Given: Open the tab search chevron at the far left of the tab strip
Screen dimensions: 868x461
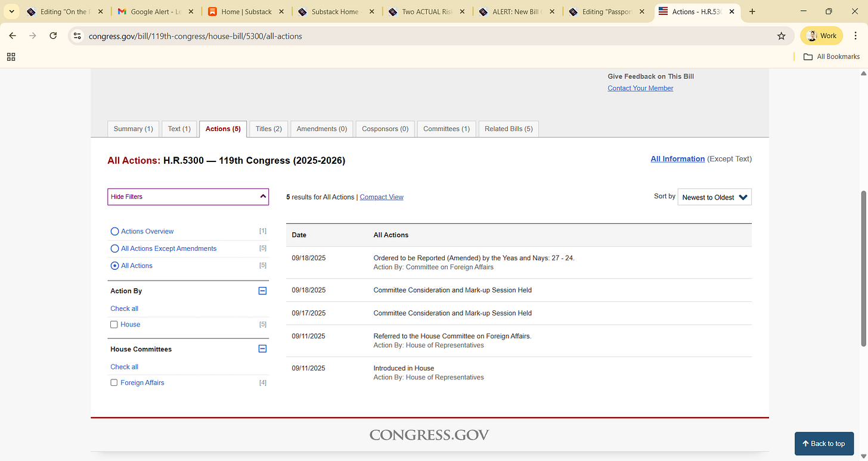Looking at the screenshot, I should tap(11, 11).
